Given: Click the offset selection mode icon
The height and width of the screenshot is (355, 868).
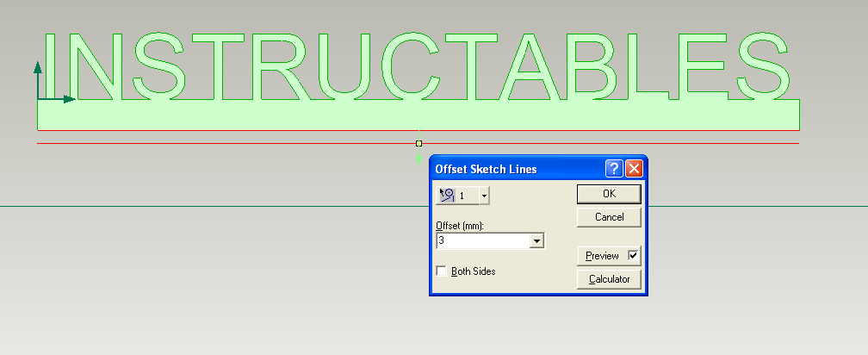Looking at the screenshot, I should [447, 196].
